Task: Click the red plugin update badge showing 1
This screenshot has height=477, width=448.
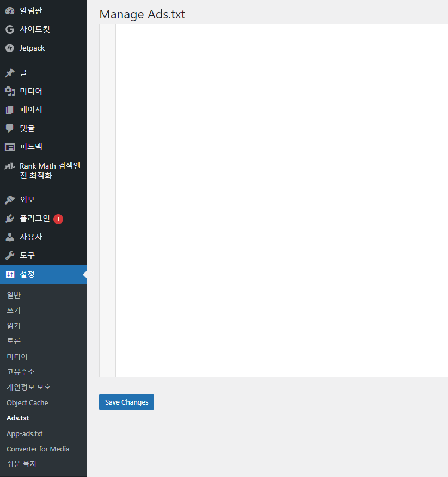Action: pos(58,219)
